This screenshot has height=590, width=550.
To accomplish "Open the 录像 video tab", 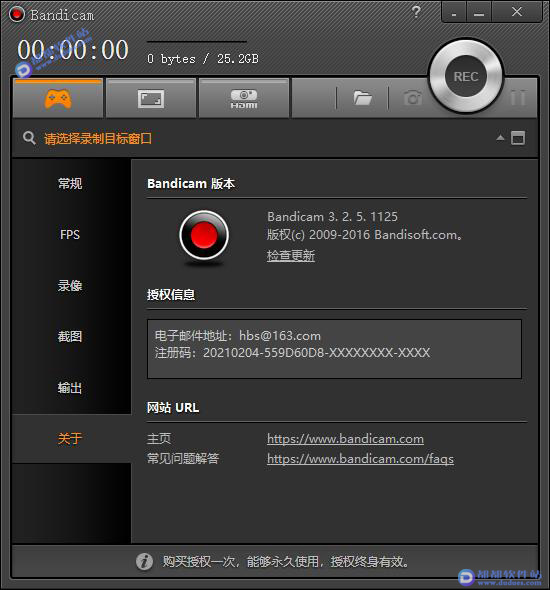I will point(70,286).
